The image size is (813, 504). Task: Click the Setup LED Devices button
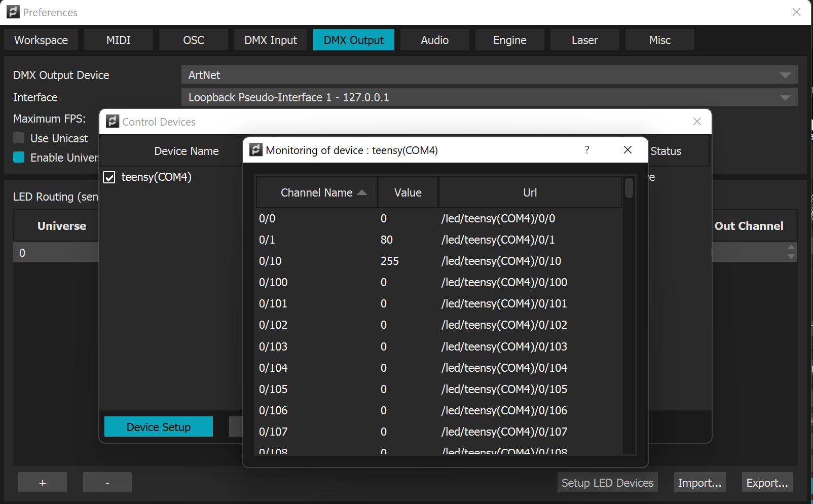pos(607,483)
